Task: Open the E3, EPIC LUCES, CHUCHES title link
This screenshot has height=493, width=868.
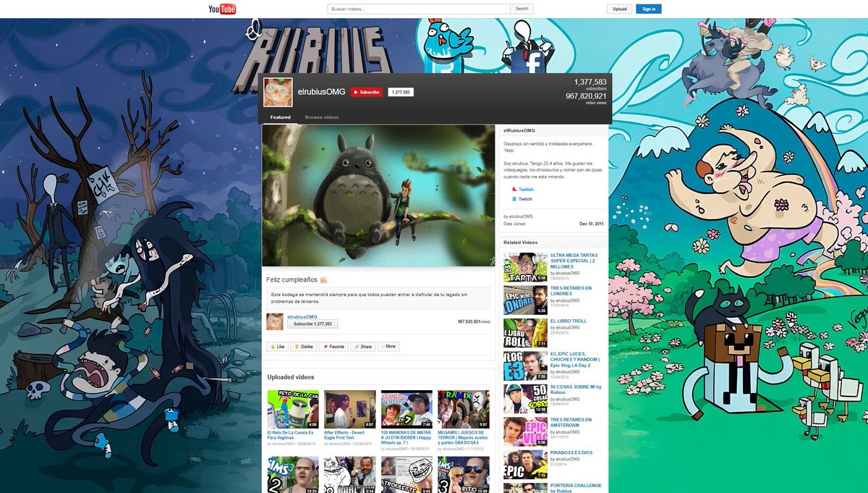Action: [575, 360]
